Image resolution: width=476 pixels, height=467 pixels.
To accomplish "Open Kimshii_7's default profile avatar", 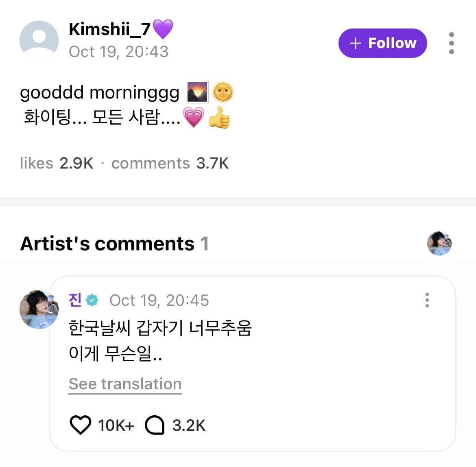I will 39,40.
